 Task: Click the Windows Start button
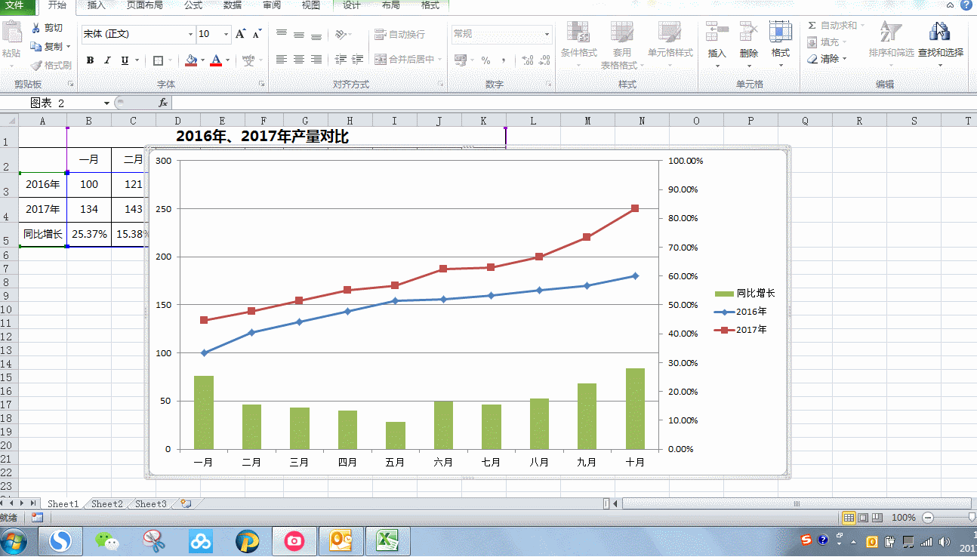14,541
